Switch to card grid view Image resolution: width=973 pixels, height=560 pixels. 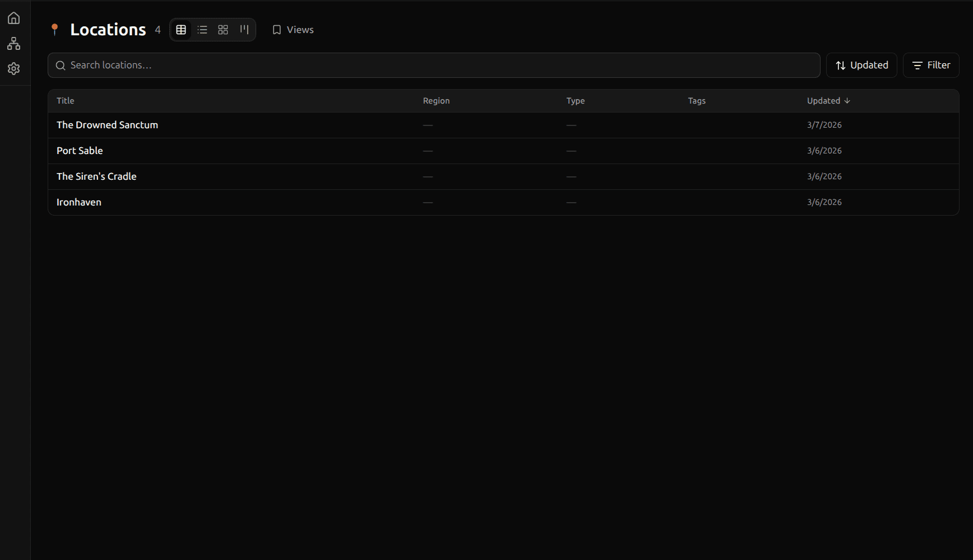pos(223,30)
